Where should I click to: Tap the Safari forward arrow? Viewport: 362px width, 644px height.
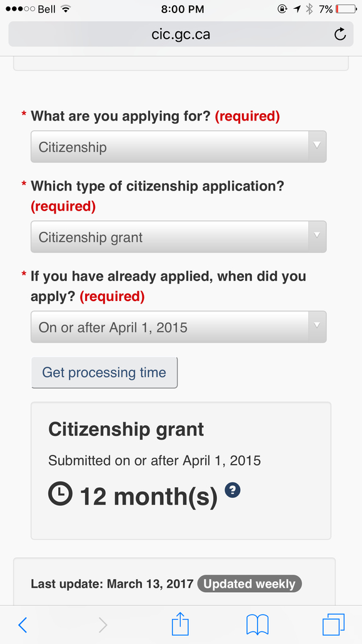click(103, 625)
